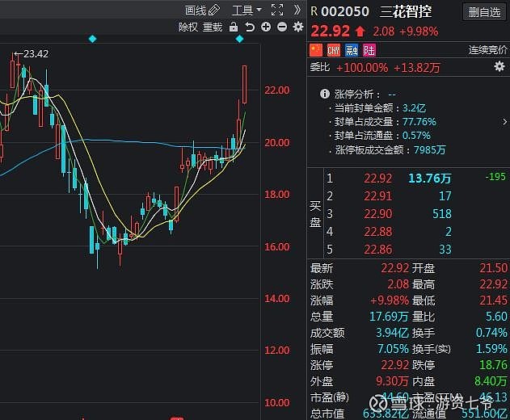The width and height of the screenshot is (510, 420).
Task: Click the 当前封单金额 3.2亿 value
Action: [414, 108]
